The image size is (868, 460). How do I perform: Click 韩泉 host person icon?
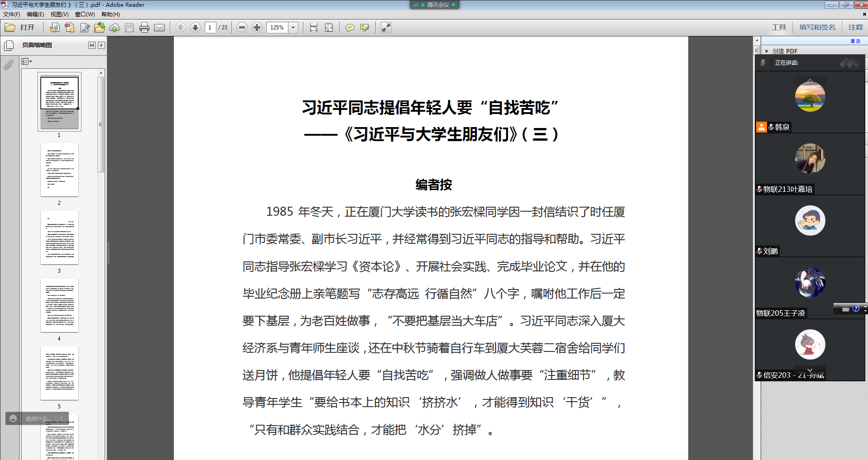tap(761, 127)
